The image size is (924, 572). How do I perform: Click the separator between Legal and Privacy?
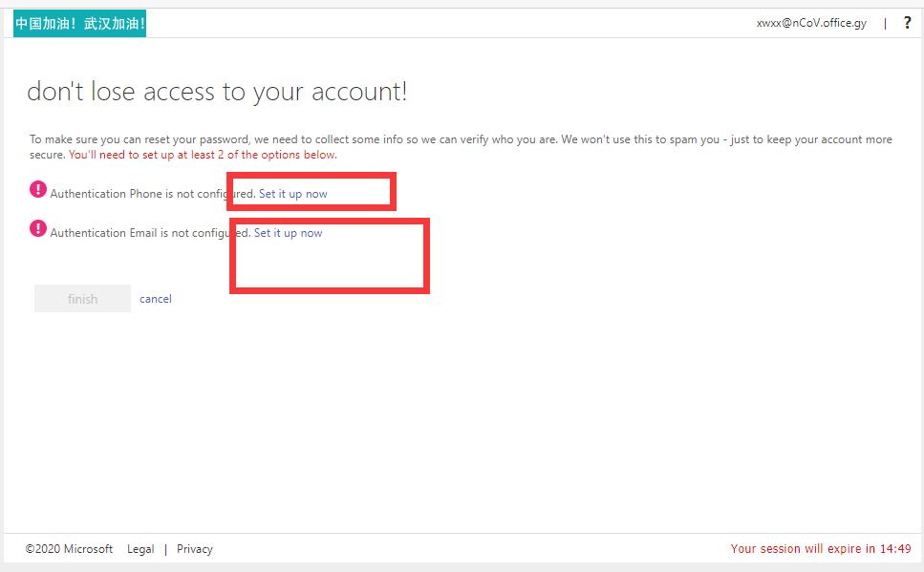point(165,549)
